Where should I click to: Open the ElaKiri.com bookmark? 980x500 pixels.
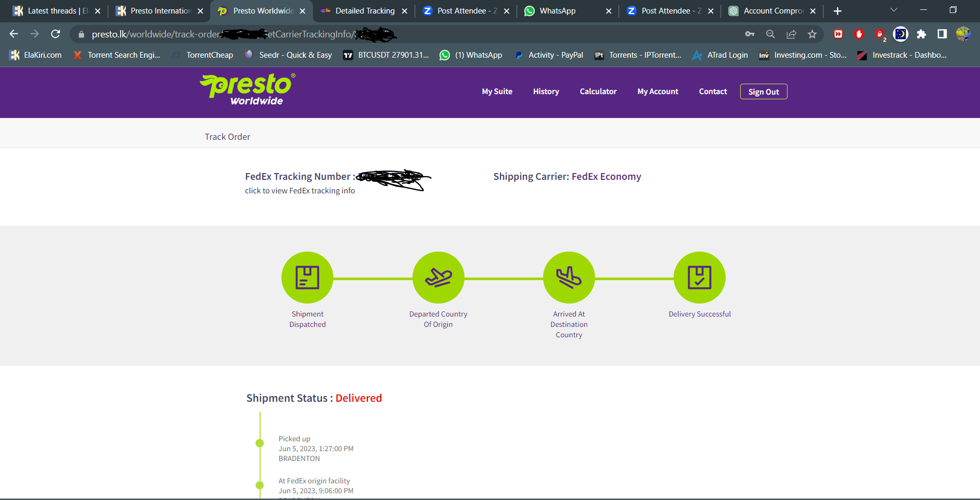[35, 55]
